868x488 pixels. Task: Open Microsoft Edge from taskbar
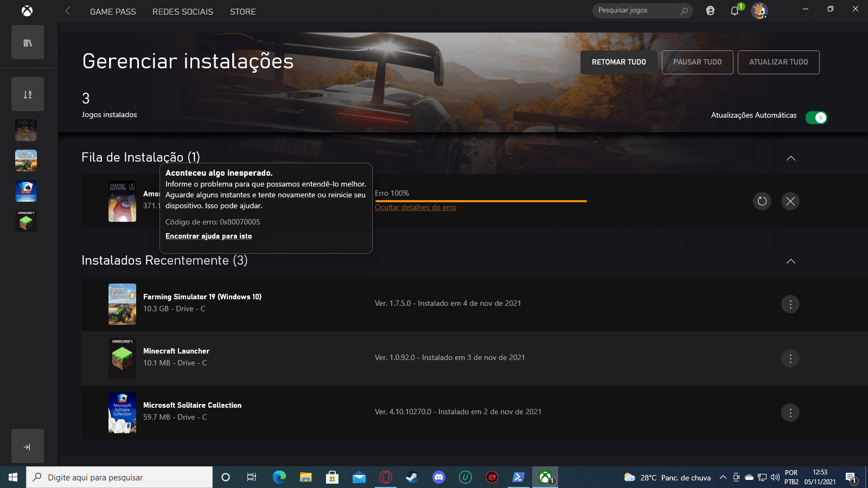279,477
